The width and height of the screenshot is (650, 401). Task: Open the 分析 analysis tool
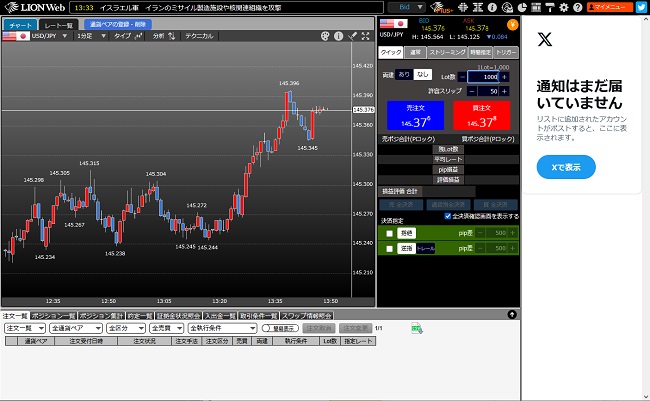pyautogui.click(x=164, y=36)
